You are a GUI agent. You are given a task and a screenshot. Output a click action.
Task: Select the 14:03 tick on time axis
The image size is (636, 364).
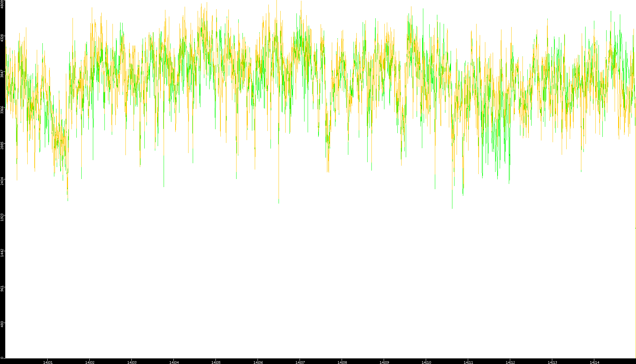tap(132, 362)
